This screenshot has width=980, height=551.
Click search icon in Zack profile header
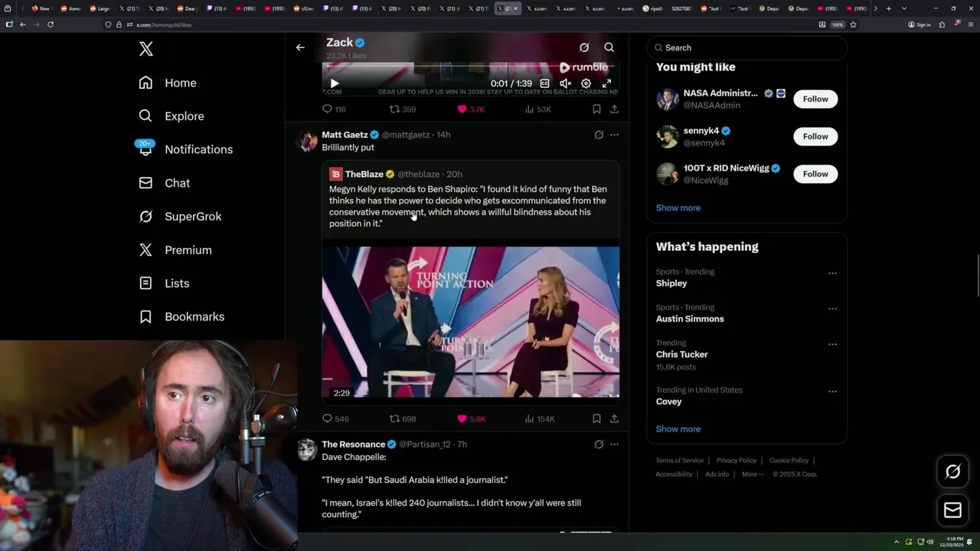click(x=609, y=47)
